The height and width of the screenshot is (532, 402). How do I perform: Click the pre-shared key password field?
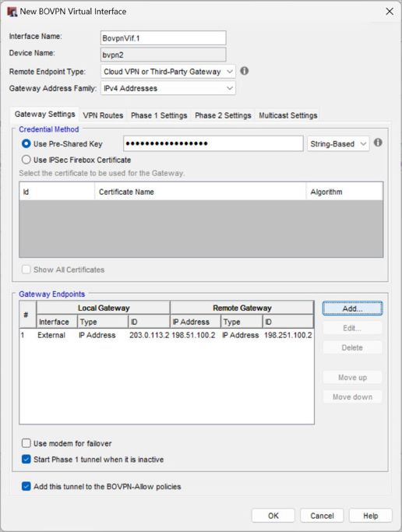(x=213, y=144)
